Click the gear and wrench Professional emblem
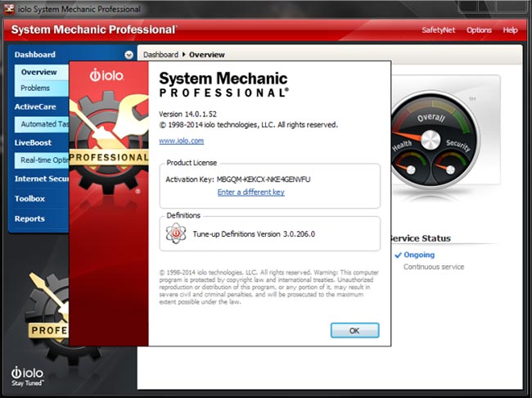The height and width of the screenshot is (398, 532). coord(109,145)
